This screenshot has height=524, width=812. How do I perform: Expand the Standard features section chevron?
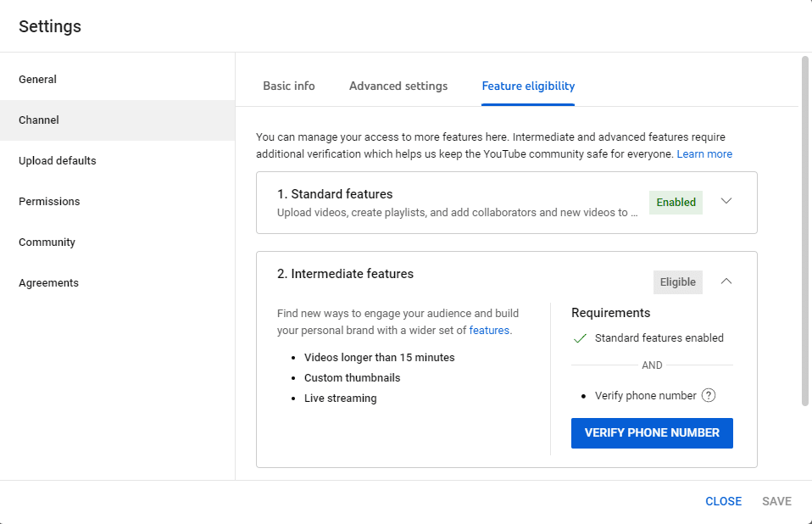726,201
